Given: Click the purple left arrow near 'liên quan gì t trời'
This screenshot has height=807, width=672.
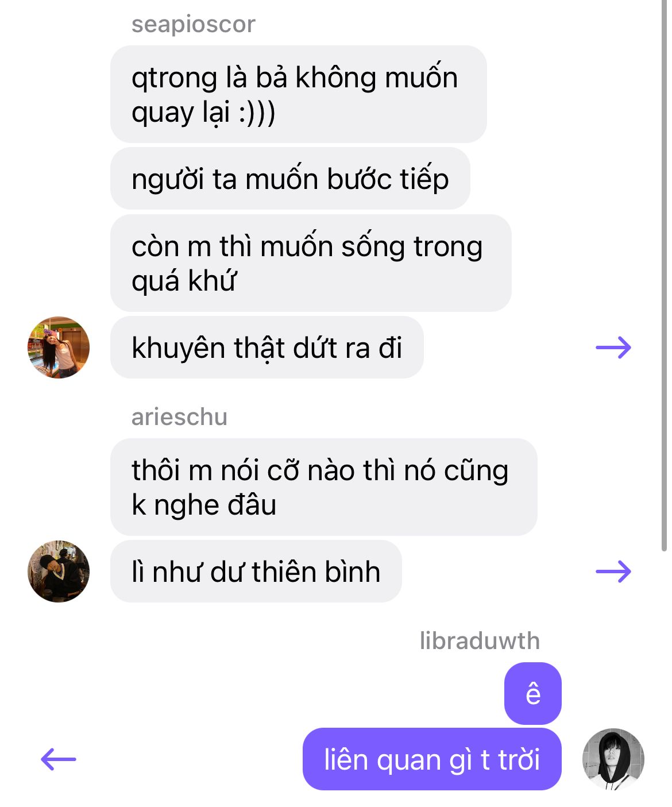Looking at the screenshot, I should [59, 759].
